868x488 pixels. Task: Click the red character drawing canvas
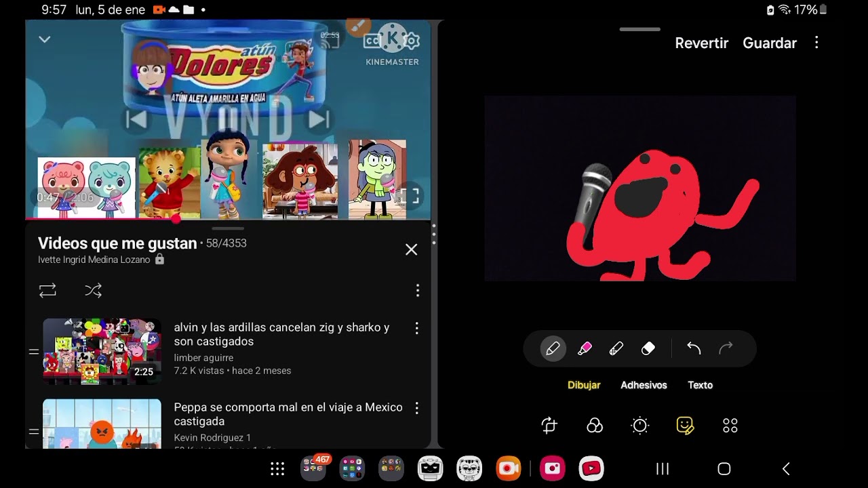[x=640, y=188]
